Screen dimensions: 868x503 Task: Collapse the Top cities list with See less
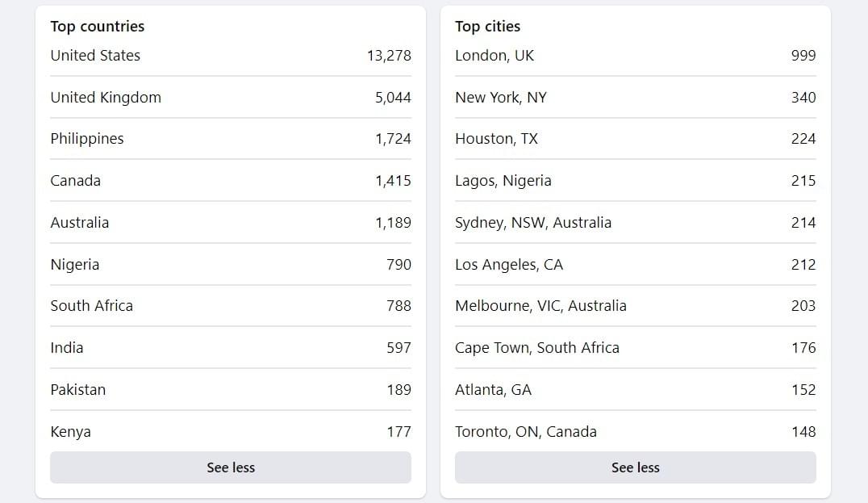635,467
